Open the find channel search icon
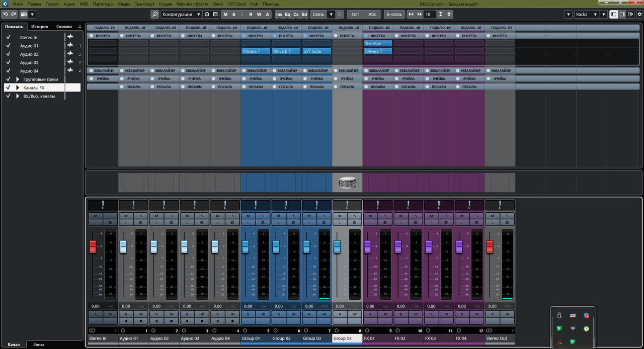Viewport: 644px width, 349px height. pos(155,14)
